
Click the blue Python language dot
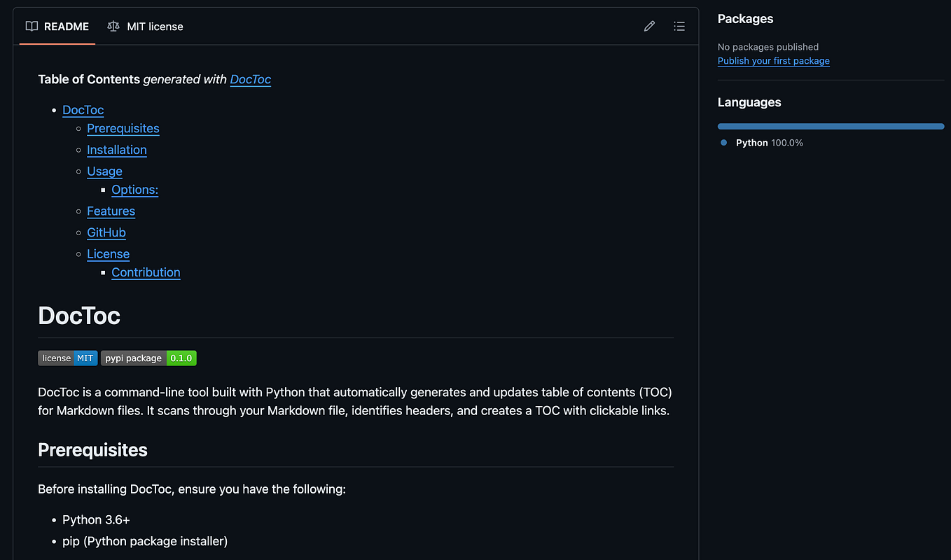point(723,142)
